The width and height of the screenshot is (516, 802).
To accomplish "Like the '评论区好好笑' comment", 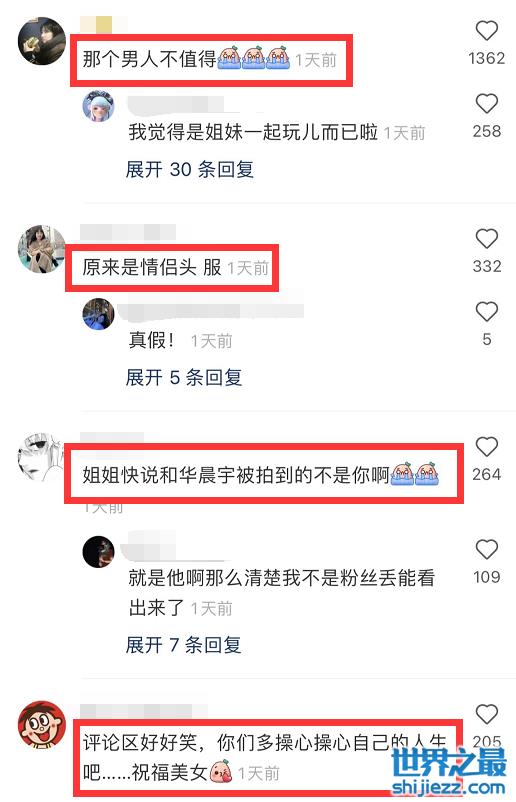I will pos(486,715).
